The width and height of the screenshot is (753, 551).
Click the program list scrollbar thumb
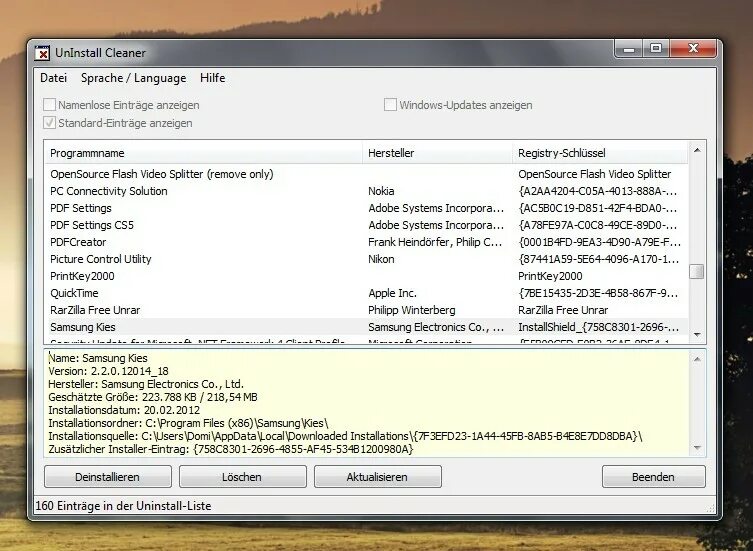pos(697,271)
